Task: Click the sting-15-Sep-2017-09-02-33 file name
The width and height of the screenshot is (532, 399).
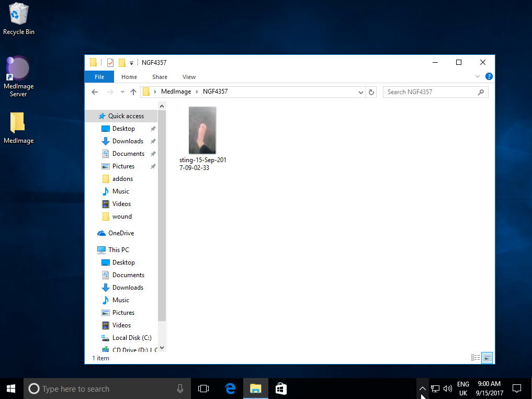Action: point(203,164)
